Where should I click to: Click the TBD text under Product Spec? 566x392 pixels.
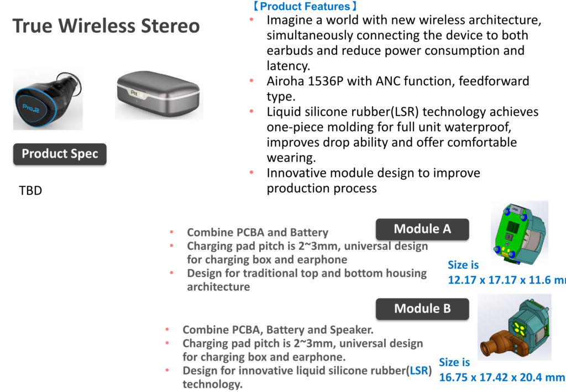click(30, 191)
